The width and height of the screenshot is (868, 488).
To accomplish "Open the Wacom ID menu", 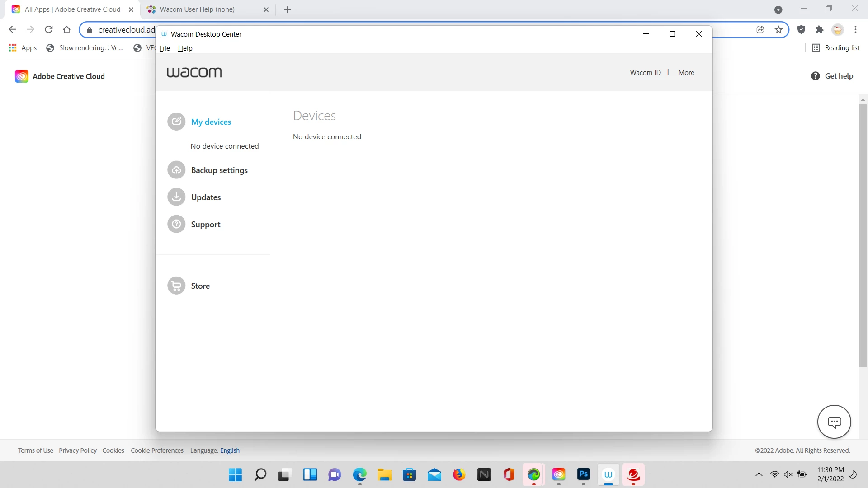I will tap(645, 73).
